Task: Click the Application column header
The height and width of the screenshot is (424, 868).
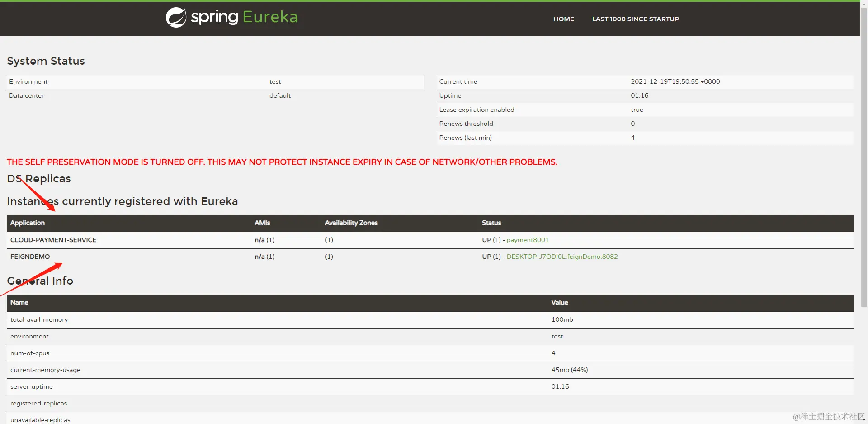Action: tap(28, 223)
